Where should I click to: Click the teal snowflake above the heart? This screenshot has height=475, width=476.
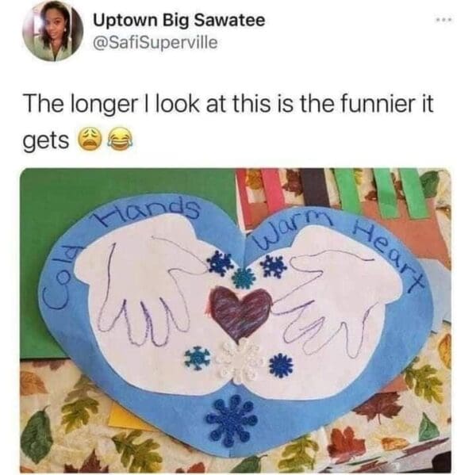(244, 278)
